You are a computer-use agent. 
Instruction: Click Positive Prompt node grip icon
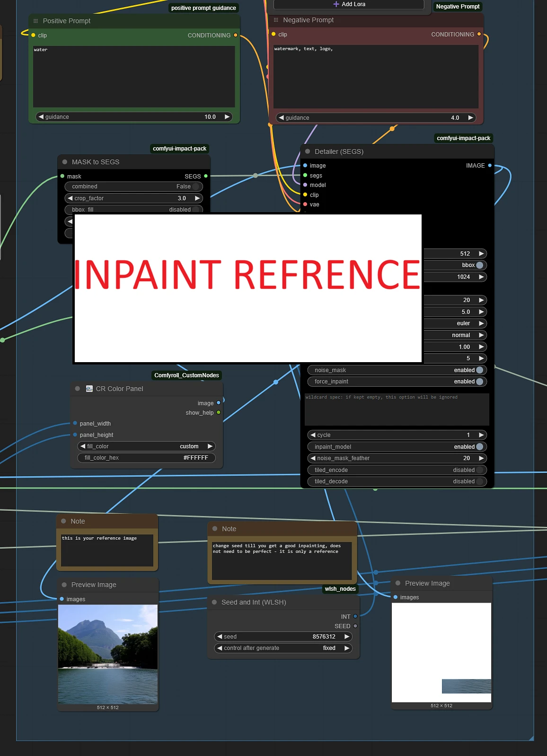[35, 21]
